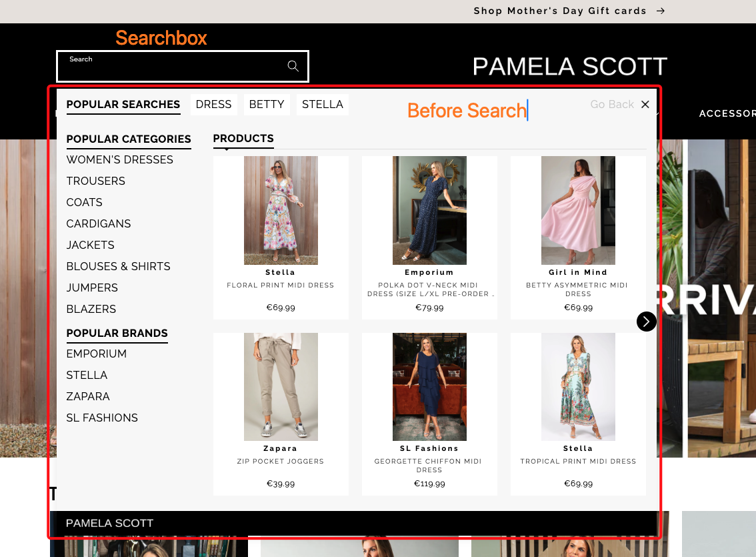
Task: Click the STELLA popular search chip
Action: click(322, 104)
